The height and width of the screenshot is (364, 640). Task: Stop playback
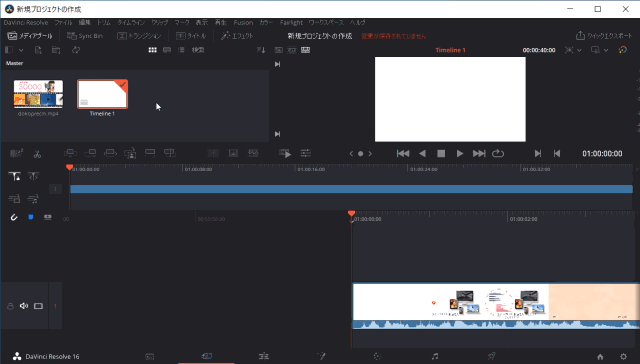[441, 153]
